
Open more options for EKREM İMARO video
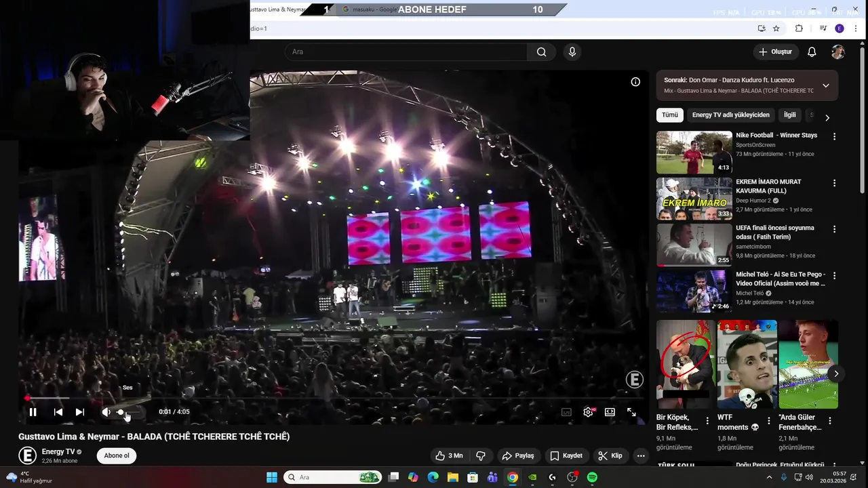pyautogui.click(x=834, y=183)
